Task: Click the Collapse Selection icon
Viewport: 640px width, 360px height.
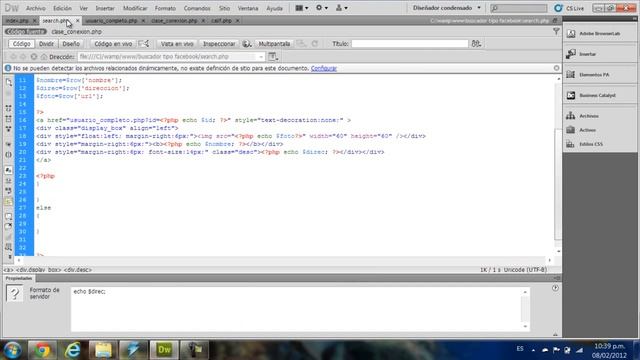Action: (x=9, y=119)
